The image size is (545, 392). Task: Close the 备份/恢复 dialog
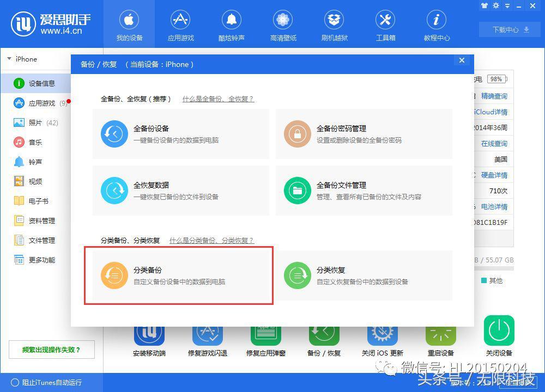[x=462, y=60]
